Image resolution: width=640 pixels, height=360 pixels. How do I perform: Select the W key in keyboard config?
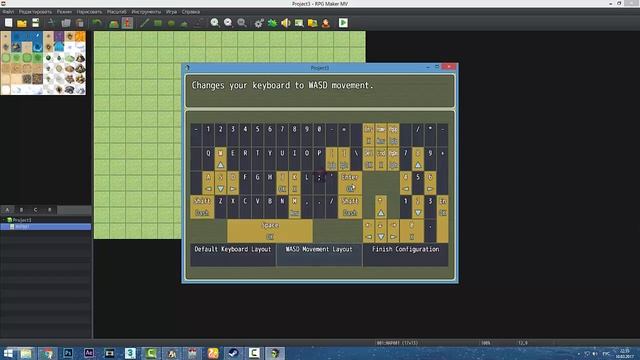220,159
